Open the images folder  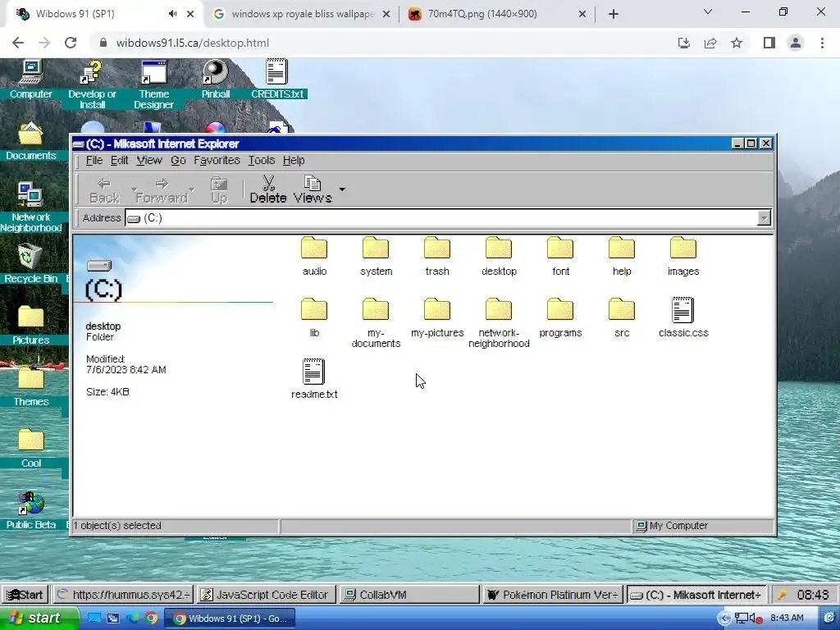click(x=683, y=257)
